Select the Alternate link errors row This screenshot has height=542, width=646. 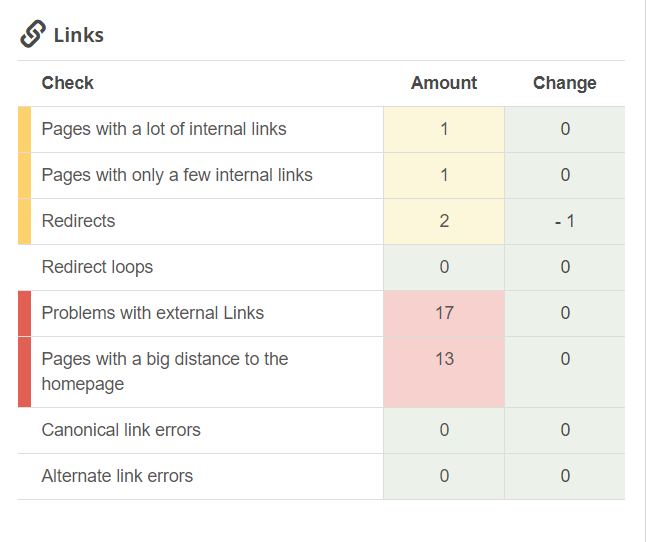[117, 476]
